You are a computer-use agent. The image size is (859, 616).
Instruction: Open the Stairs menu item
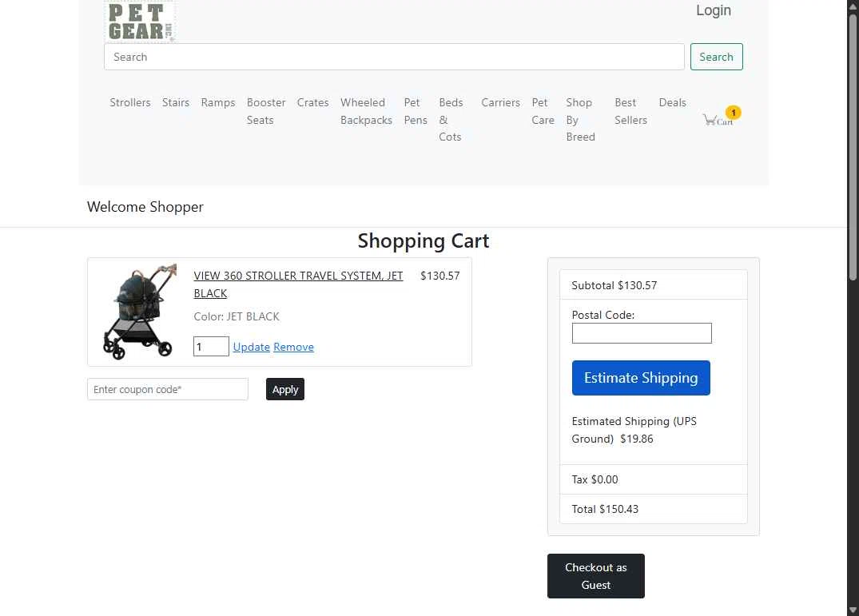(175, 102)
